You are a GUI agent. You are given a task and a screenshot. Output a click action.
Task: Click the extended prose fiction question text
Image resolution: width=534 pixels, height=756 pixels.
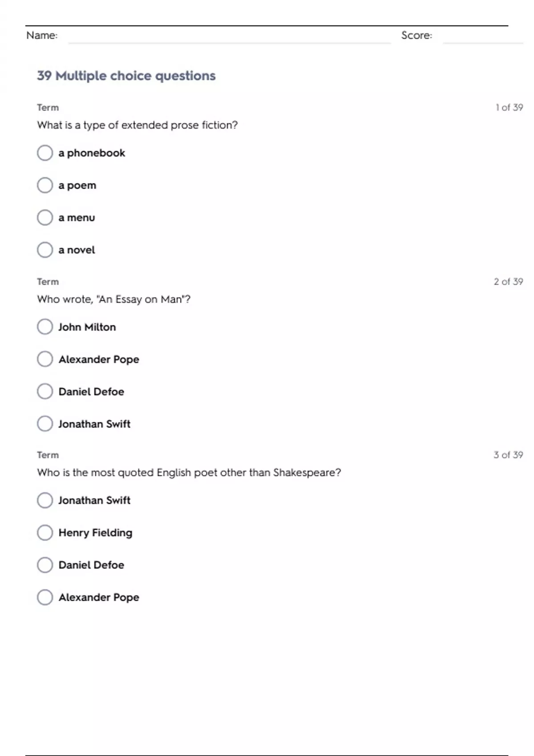point(138,125)
